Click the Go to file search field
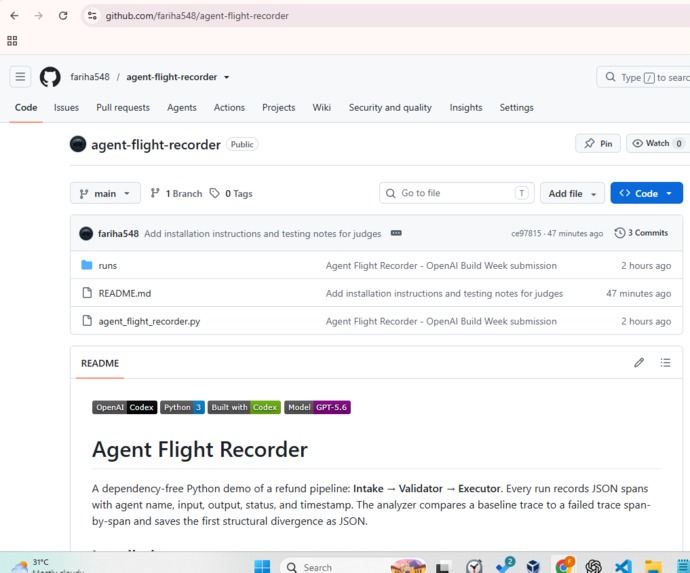The image size is (690, 573). coord(457,193)
